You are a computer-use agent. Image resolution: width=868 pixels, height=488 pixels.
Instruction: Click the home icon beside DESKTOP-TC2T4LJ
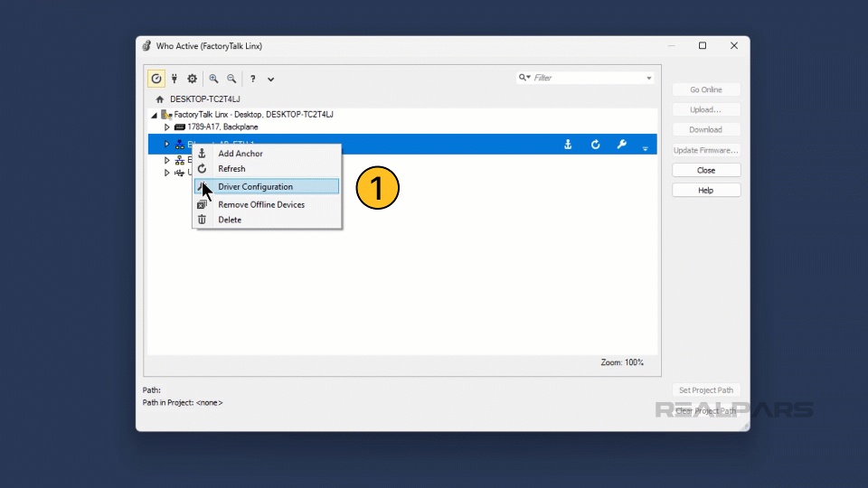(160, 99)
